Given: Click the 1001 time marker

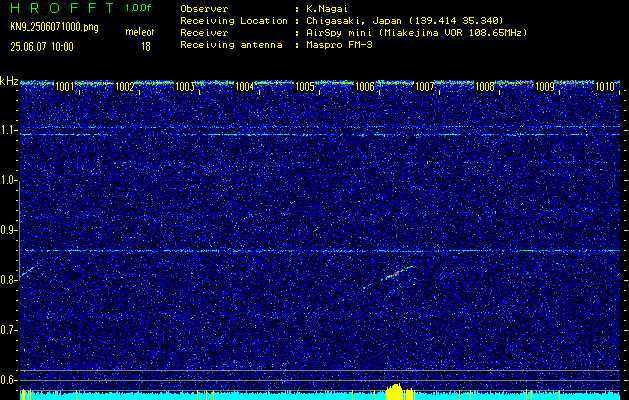Looking at the screenshot, I should [x=64, y=87].
